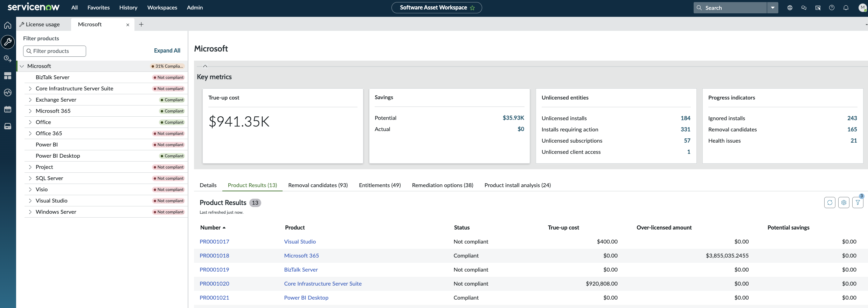Open the BizTalk Server product link
Image resolution: width=868 pixels, height=308 pixels.
[x=301, y=269]
